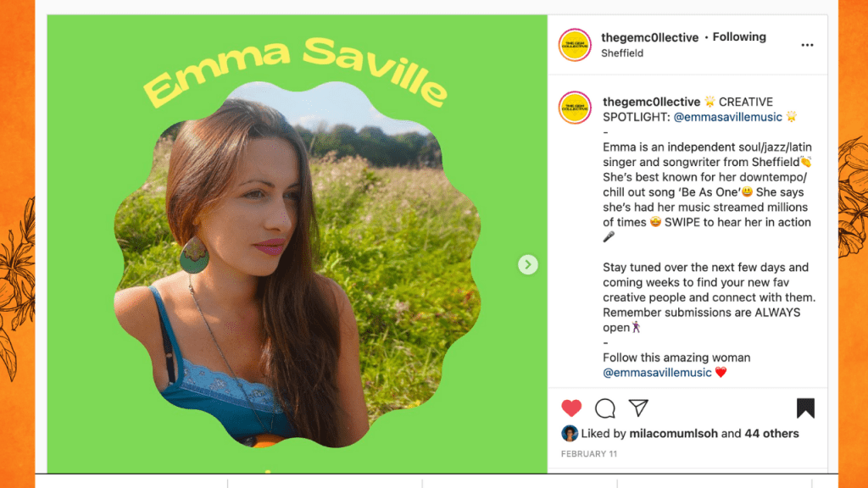Open the three-dot more options menu
This screenshot has height=488, width=868.
pos(807,45)
